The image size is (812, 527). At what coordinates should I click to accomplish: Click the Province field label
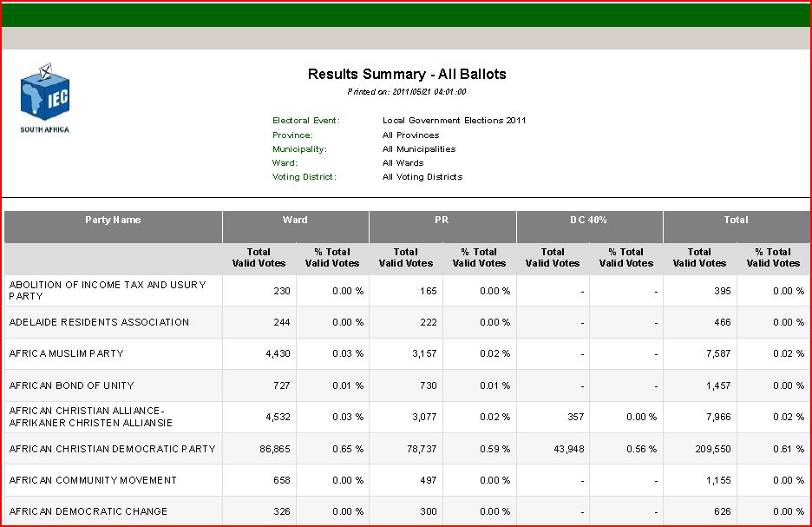click(x=292, y=135)
